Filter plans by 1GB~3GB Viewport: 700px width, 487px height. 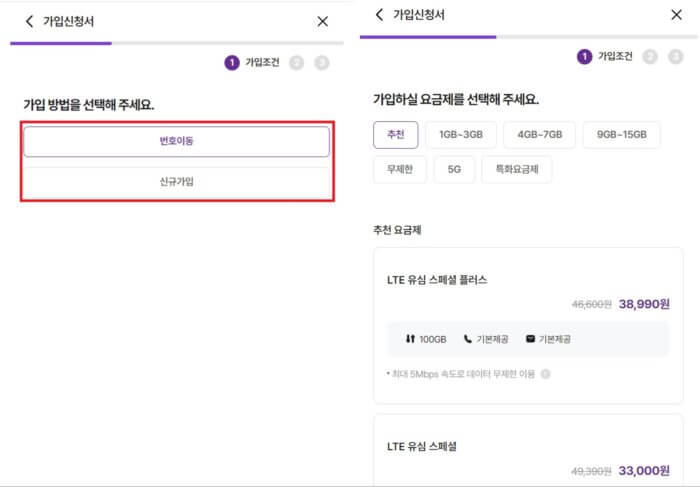coord(461,134)
